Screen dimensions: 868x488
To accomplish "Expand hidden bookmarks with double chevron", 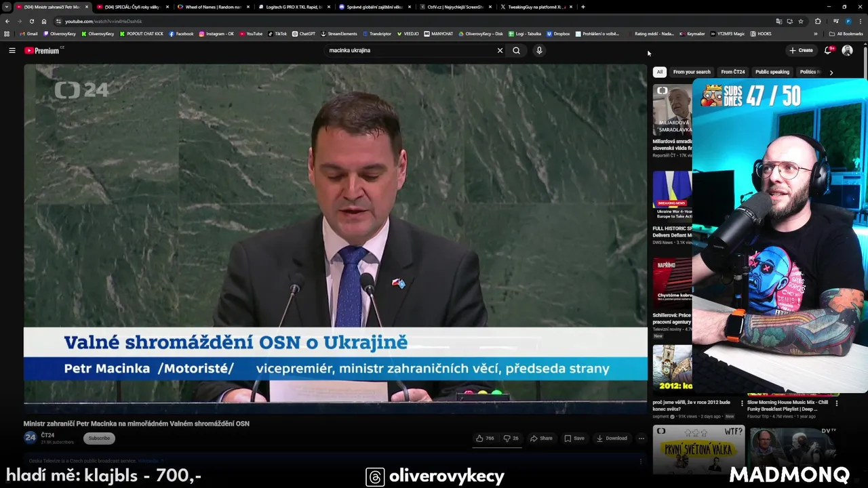I will [x=816, y=33].
